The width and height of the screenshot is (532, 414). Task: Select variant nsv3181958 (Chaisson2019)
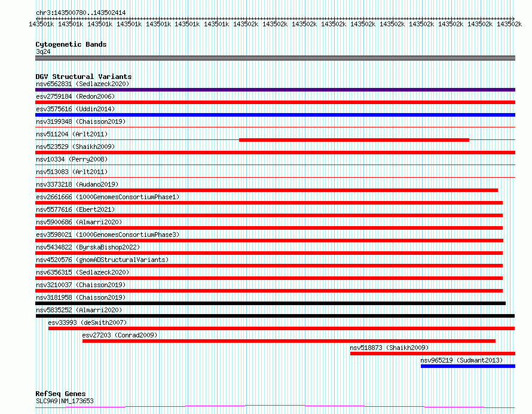tap(81, 297)
